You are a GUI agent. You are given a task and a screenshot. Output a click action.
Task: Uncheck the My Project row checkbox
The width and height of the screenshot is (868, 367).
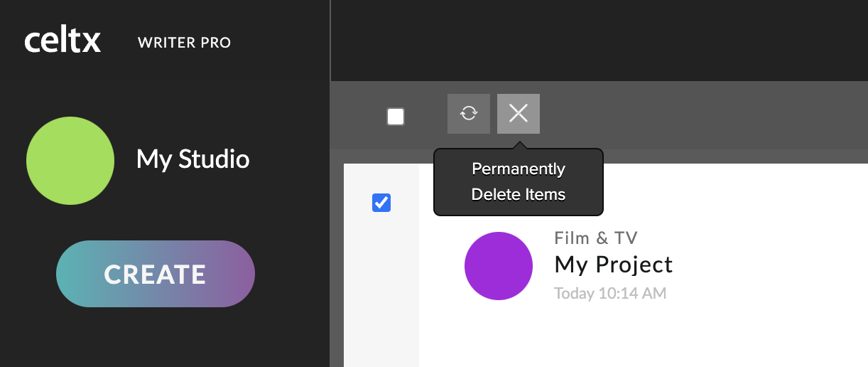[381, 203]
